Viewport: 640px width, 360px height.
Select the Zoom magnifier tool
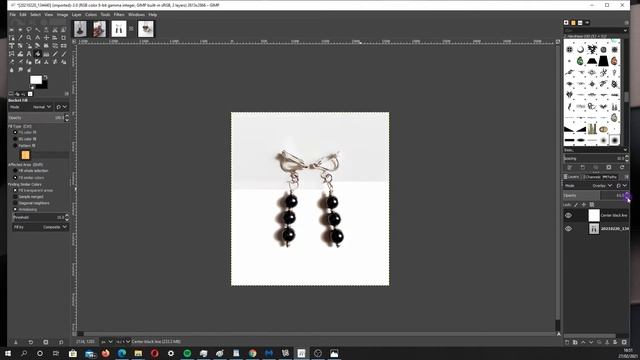[x=29, y=38]
